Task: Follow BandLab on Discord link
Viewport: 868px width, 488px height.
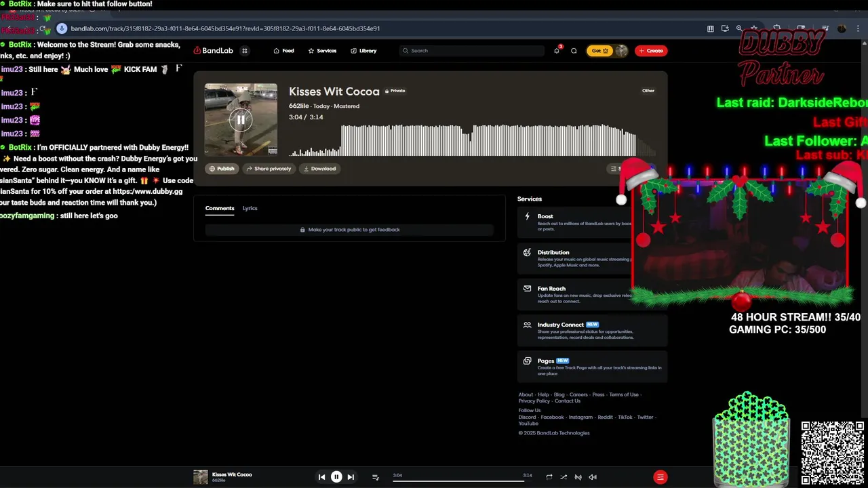Action: tap(527, 418)
